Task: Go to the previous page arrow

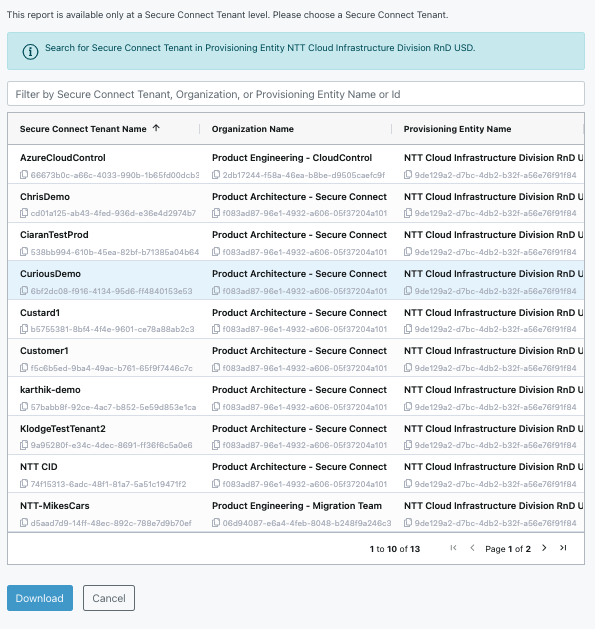Action: coord(472,548)
